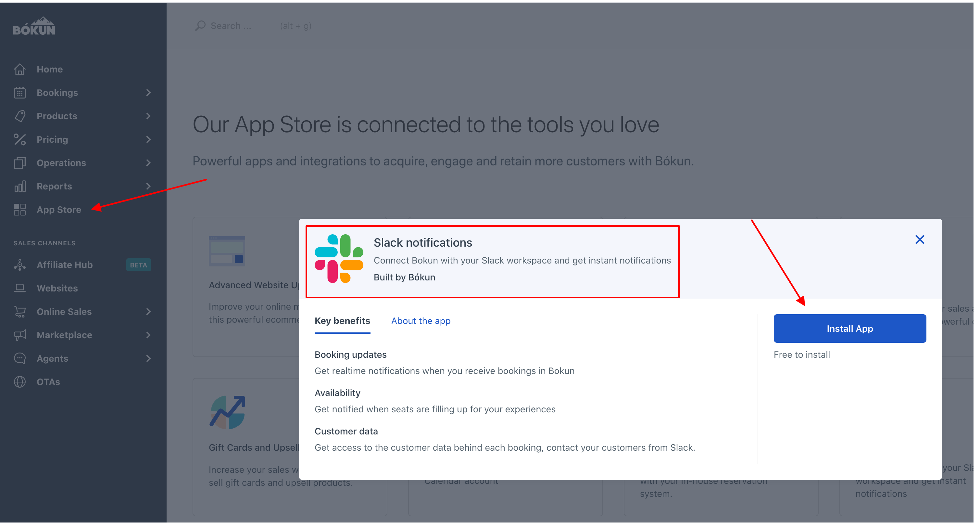
Task: Click the Booking updates heading
Action: pos(353,357)
